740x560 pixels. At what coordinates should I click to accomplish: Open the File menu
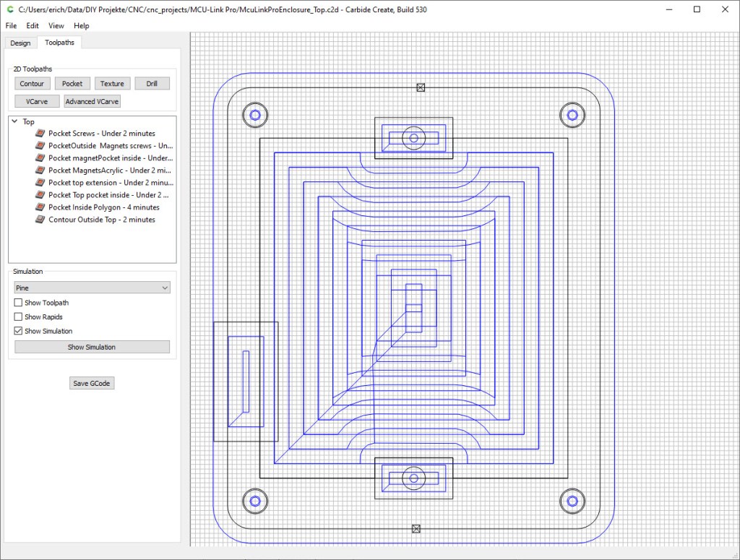[x=11, y=25]
